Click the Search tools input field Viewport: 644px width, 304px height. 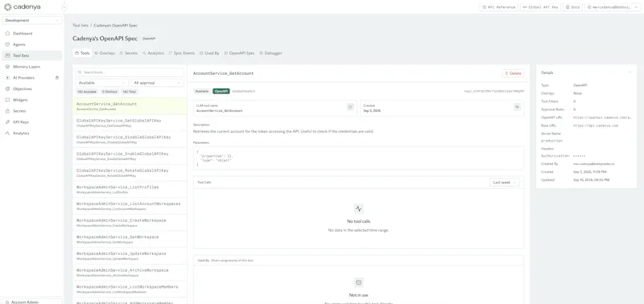130,72
